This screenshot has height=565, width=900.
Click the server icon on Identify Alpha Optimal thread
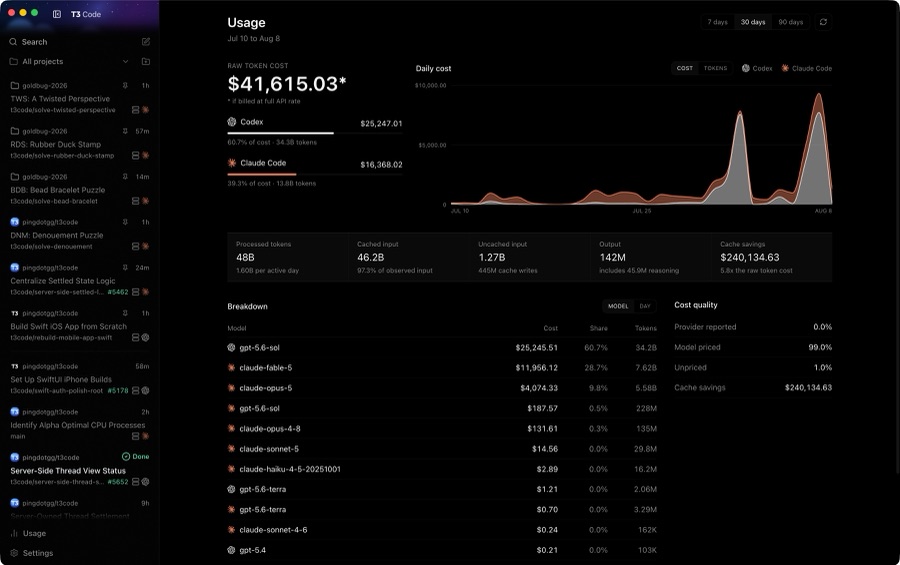136,436
